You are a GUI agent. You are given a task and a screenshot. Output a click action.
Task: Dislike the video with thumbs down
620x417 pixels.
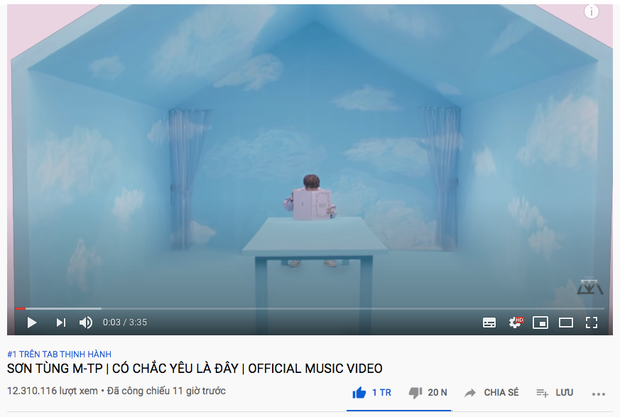(x=428, y=392)
